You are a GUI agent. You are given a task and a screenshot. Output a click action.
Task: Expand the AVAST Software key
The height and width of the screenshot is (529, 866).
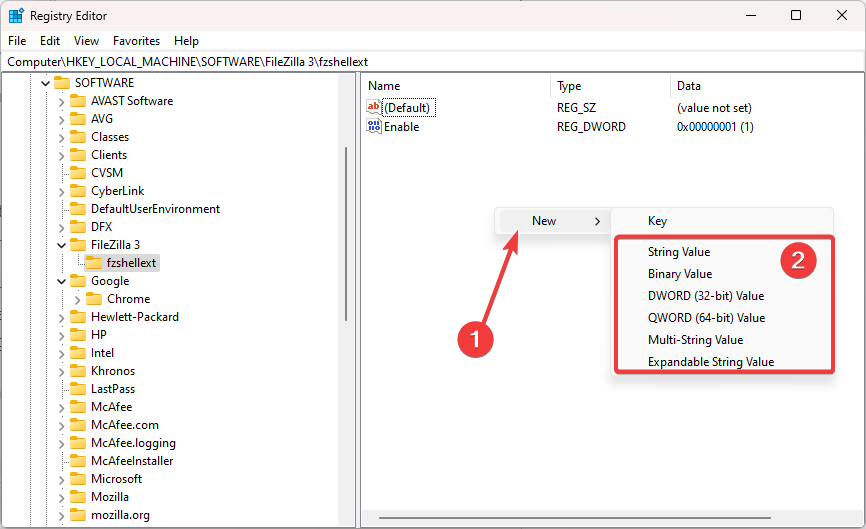pos(61,102)
